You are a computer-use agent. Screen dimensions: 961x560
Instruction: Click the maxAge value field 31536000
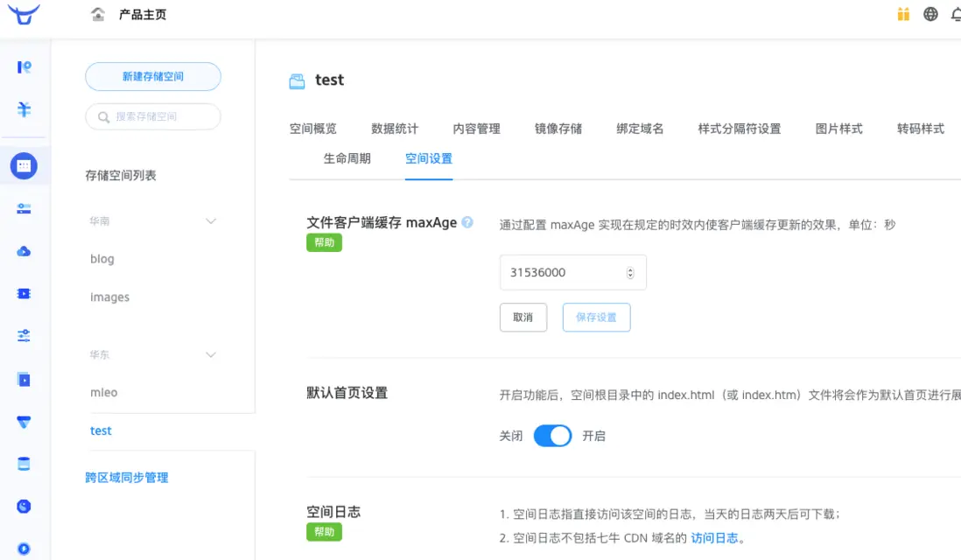[x=573, y=273]
